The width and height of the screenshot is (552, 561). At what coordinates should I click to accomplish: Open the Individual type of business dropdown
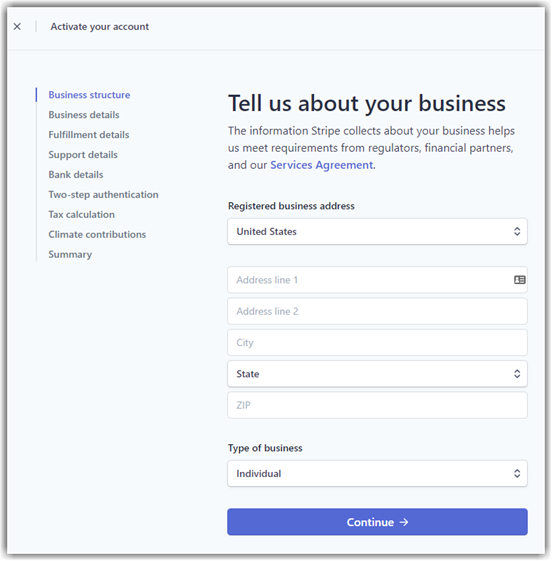377,473
